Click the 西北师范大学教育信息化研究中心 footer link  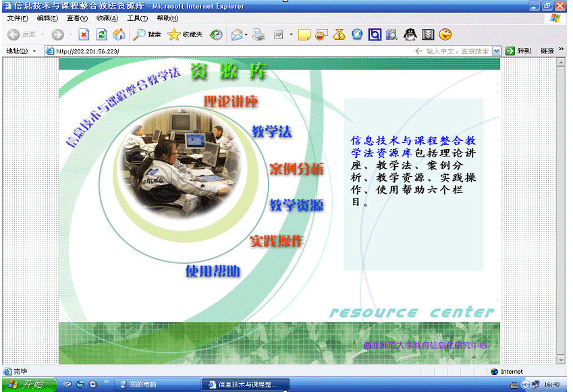425,345
